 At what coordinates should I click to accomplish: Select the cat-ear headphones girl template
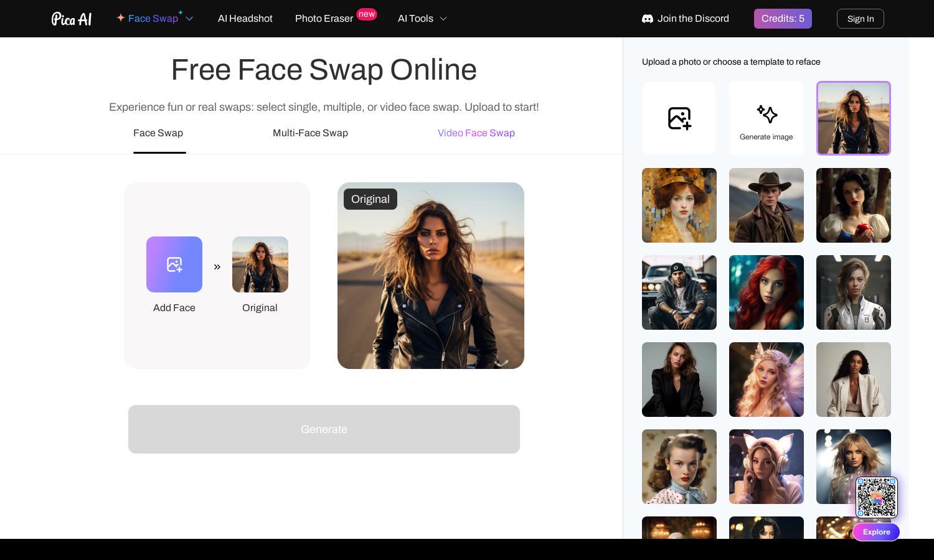[x=767, y=467]
